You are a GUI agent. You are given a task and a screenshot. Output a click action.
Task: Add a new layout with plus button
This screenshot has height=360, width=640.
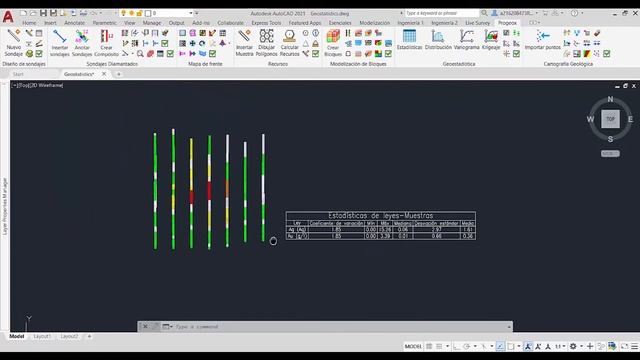pyautogui.click(x=89, y=336)
